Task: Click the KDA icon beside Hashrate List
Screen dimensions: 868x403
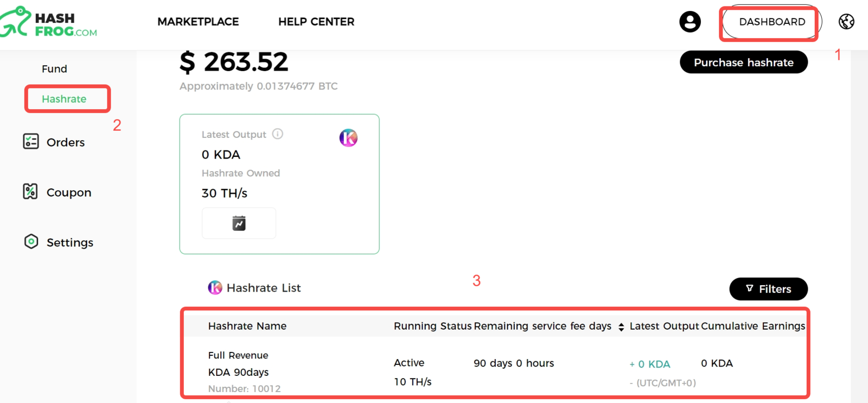Action: click(215, 287)
